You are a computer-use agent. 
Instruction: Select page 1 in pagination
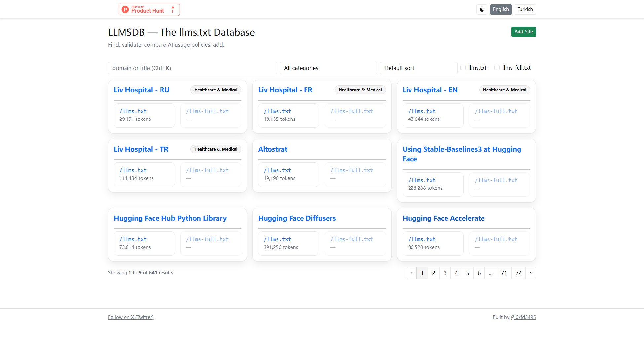tap(422, 273)
